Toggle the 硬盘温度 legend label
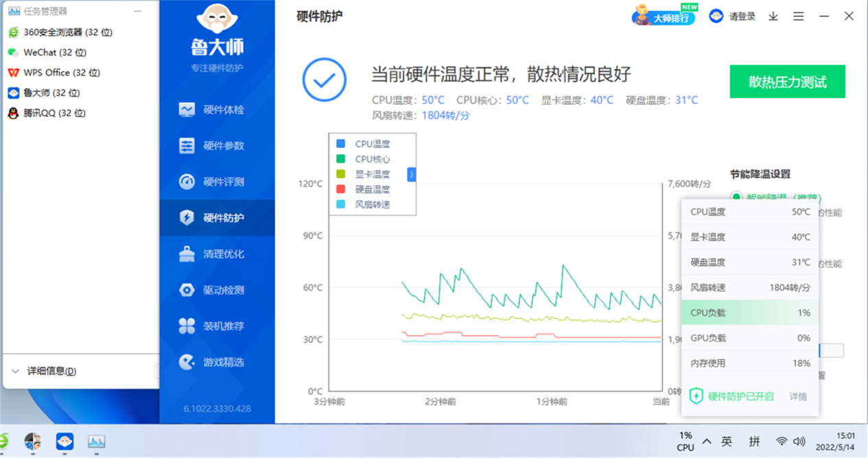 point(373,189)
